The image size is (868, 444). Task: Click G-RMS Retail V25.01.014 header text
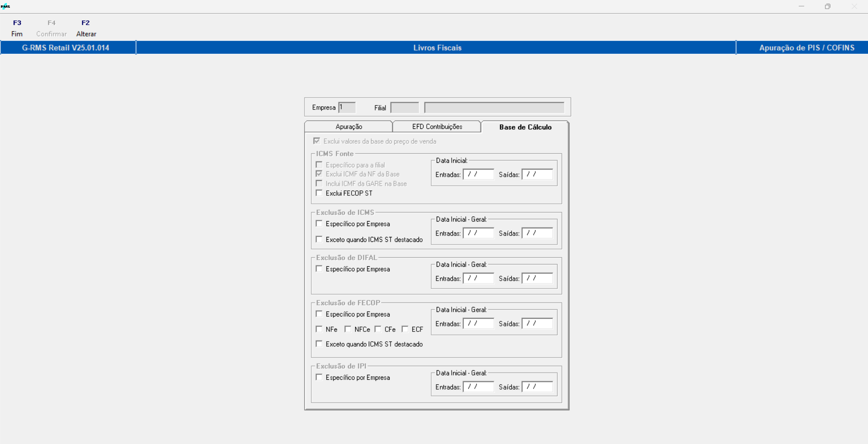tap(66, 47)
